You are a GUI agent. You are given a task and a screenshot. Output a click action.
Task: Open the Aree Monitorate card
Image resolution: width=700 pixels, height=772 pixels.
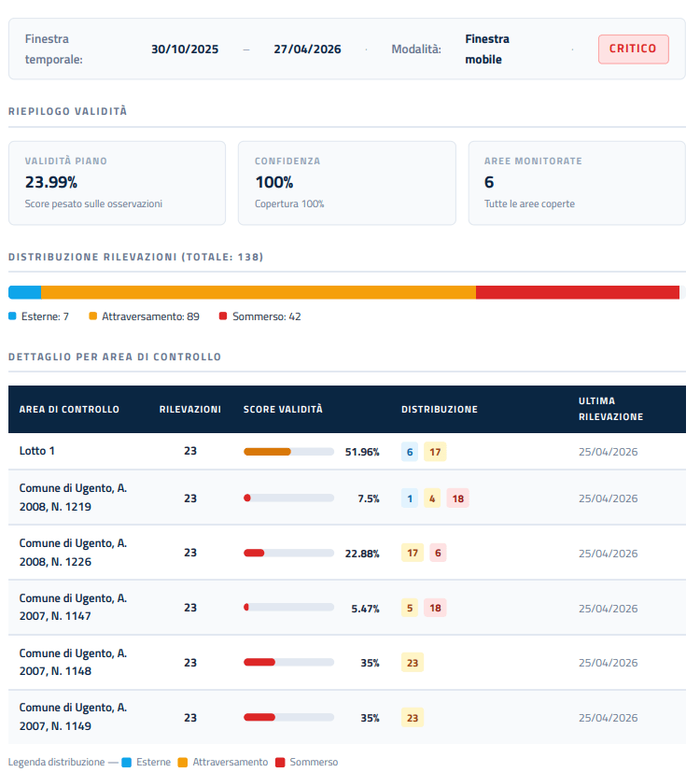coord(576,183)
